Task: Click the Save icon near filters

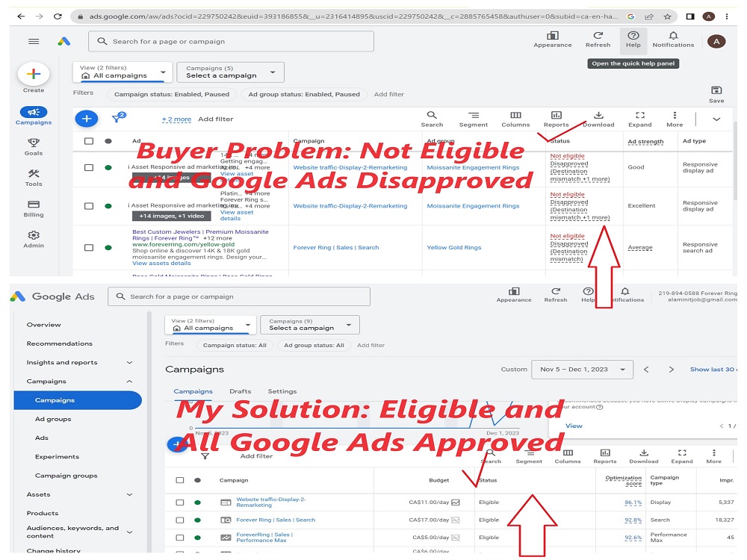Action: pos(716,90)
